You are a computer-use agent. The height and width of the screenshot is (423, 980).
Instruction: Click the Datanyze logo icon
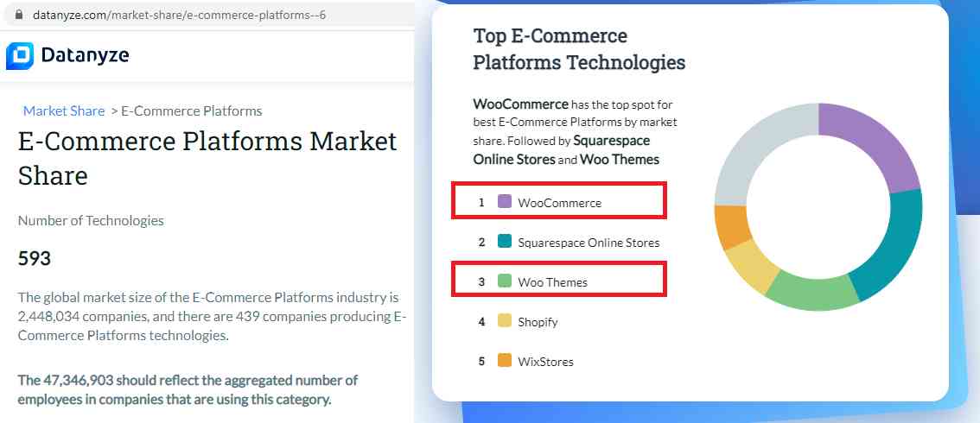click(20, 55)
